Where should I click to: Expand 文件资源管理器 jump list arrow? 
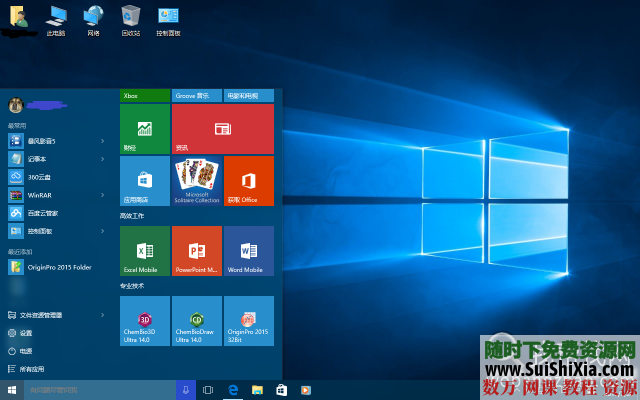tap(102, 315)
